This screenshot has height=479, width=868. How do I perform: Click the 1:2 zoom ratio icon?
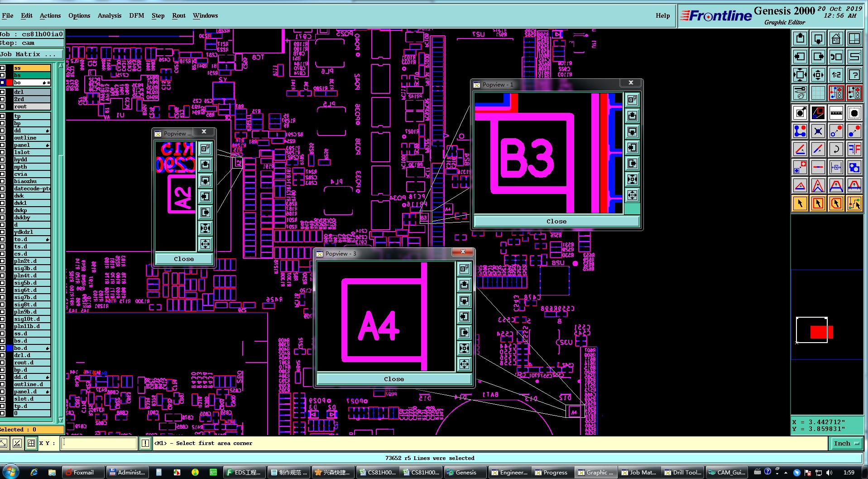836,75
